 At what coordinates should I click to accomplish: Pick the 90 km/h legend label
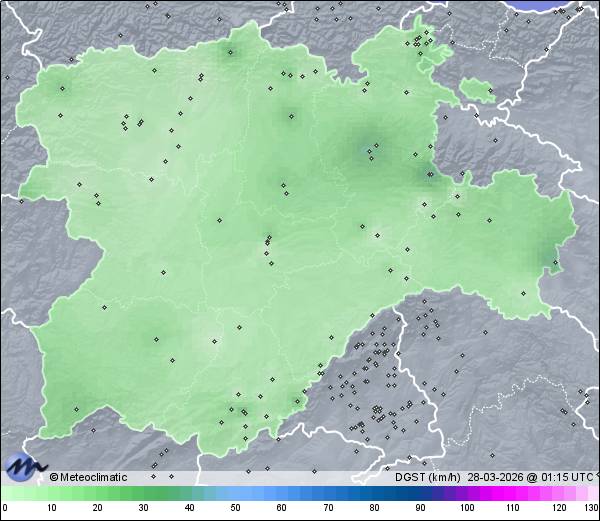point(420,508)
